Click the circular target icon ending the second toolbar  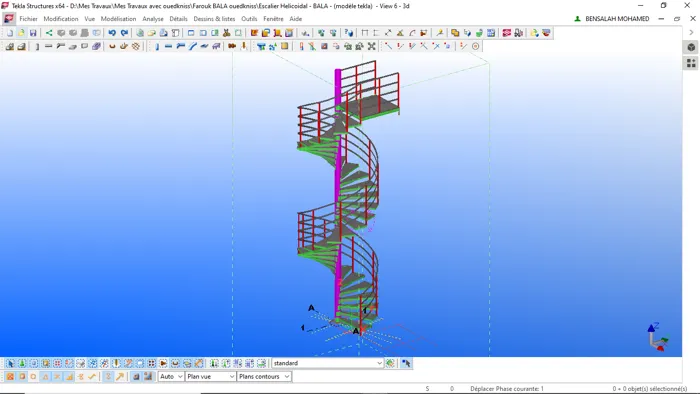point(475,46)
